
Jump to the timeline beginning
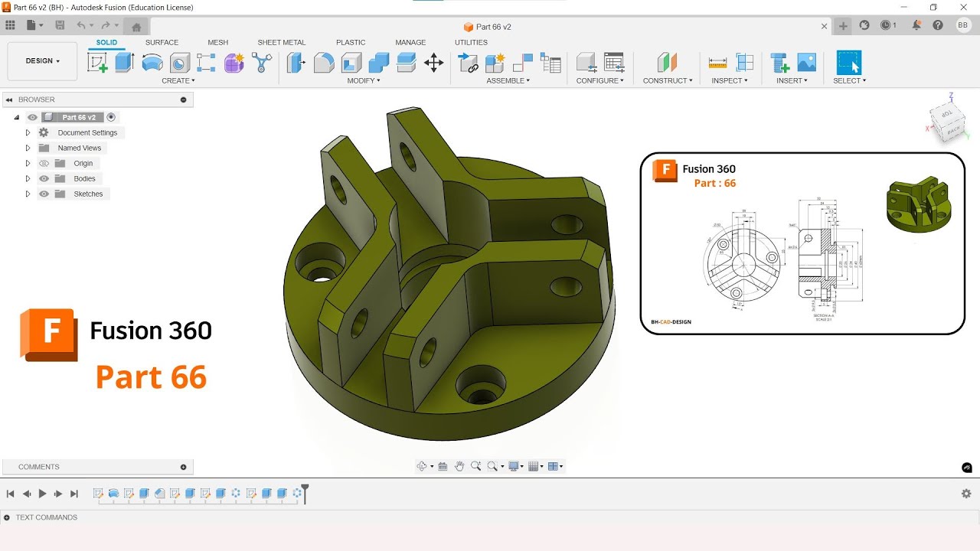tap(11, 494)
